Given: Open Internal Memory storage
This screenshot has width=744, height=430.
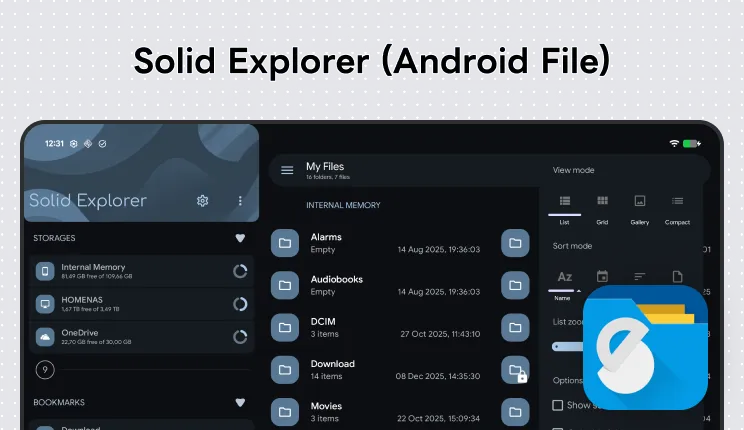Looking at the screenshot, I should (x=141, y=271).
